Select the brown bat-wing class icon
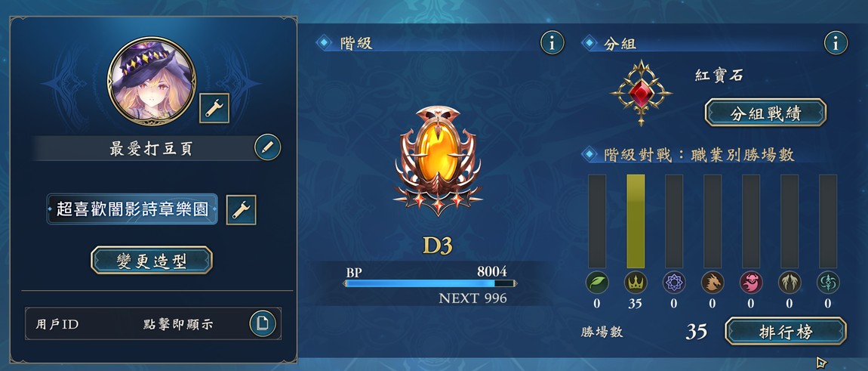The width and height of the screenshot is (868, 371). [x=790, y=283]
